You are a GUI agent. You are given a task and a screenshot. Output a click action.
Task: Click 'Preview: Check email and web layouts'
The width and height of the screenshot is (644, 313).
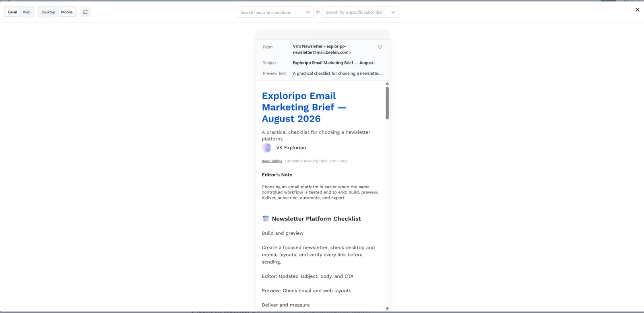306,290
